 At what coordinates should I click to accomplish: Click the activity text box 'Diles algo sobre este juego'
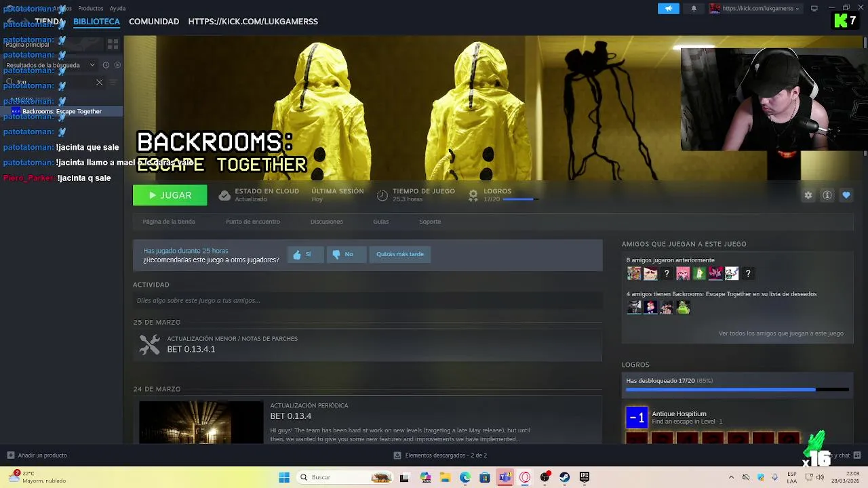pos(368,300)
